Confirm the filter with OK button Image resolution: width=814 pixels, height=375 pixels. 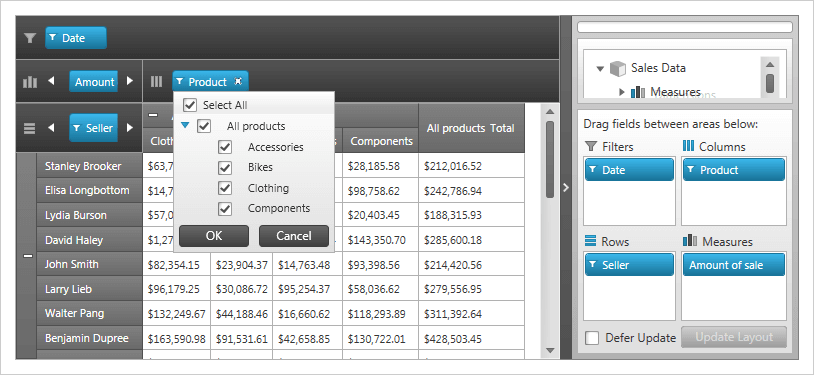214,236
